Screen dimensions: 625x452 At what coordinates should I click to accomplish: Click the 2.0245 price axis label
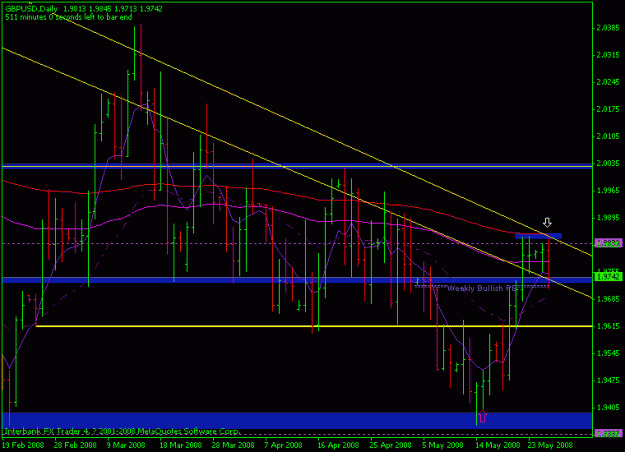[608, 82]
